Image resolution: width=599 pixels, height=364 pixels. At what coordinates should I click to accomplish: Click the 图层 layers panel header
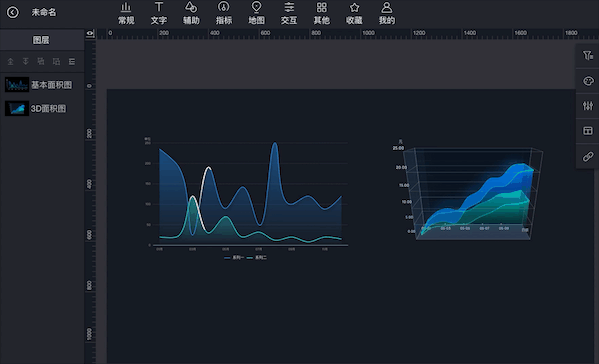[41, 40]
